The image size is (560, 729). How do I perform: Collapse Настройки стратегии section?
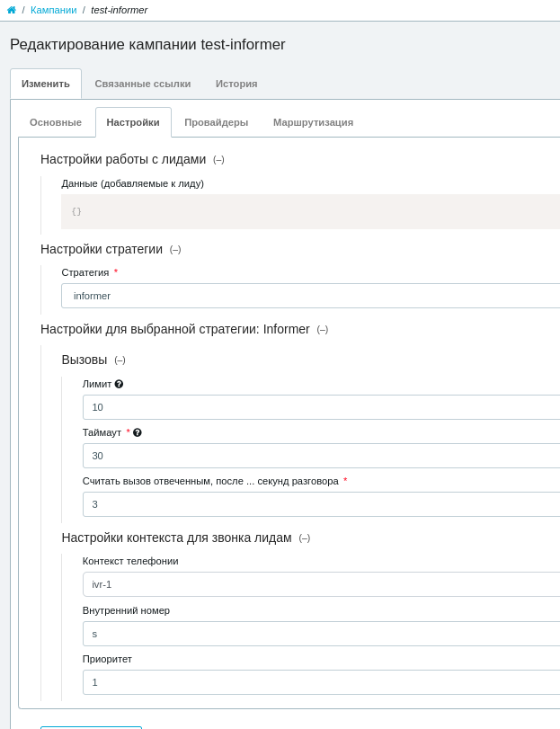click(x=175, y=250)
